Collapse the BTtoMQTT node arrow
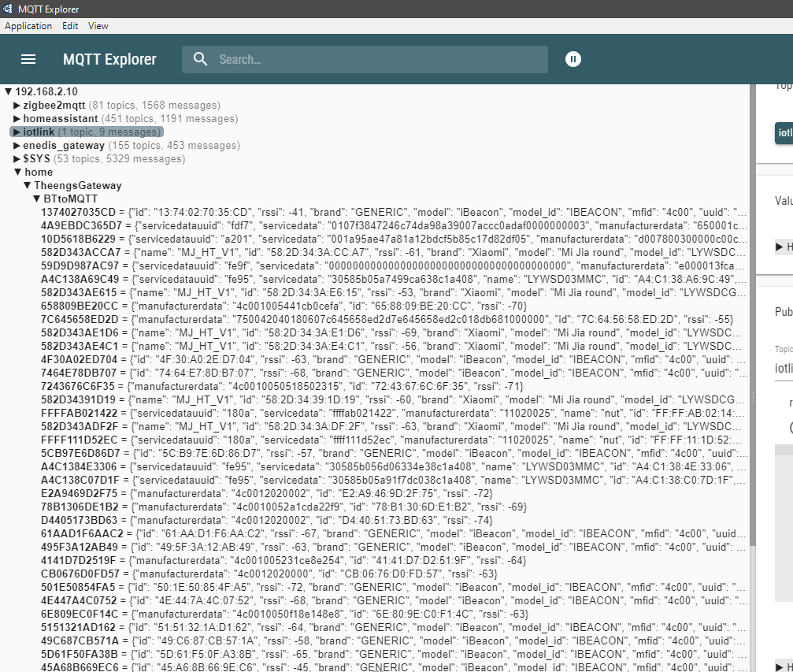The height and width of the screenshot is (672, 793). click(37, 199)
